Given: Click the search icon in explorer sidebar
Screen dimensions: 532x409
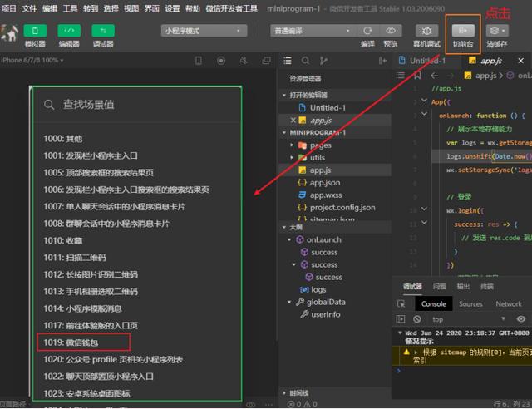Looking at the screenshot, I should point(306,61).
